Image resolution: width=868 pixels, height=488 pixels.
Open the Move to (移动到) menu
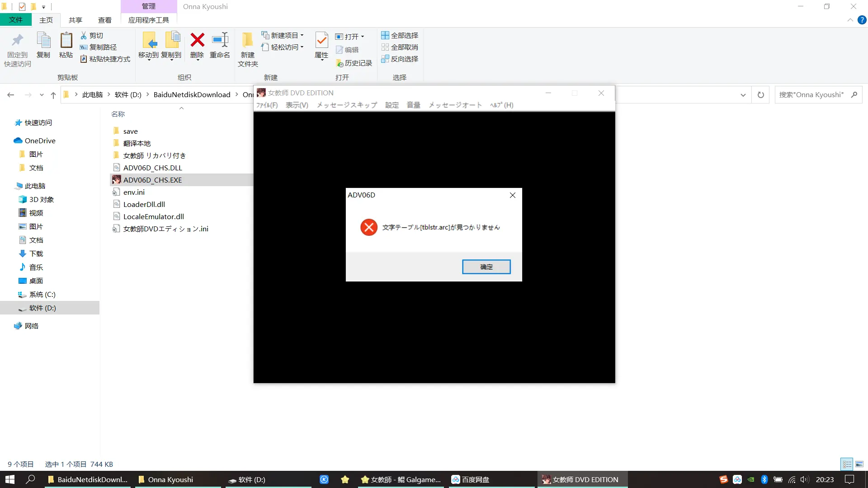148,46
